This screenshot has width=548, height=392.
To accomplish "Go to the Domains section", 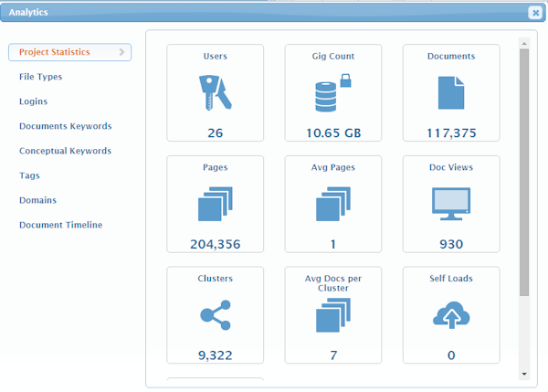I will 37,200.
